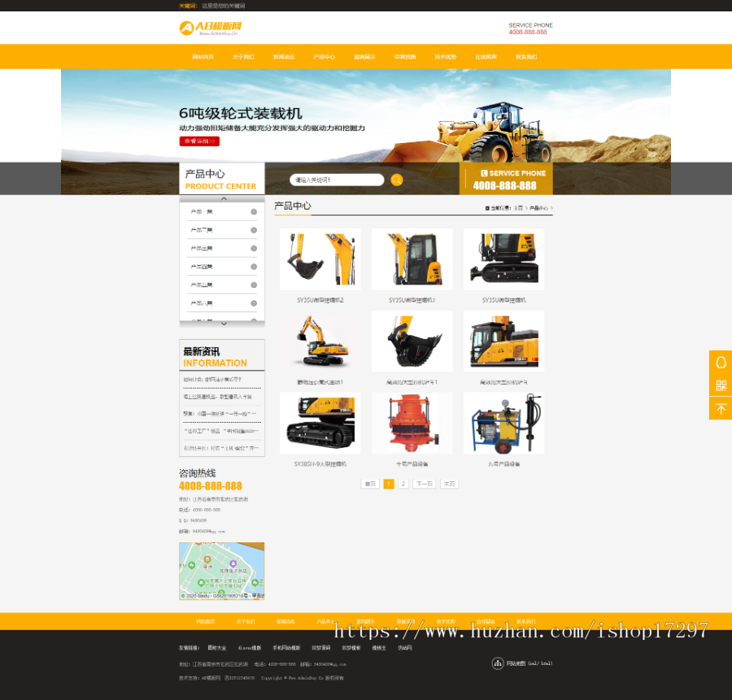The image size is (732, 700).
Task: Open SY35U微型挖掘机2 product thumbnail
Action: point(320,259)
